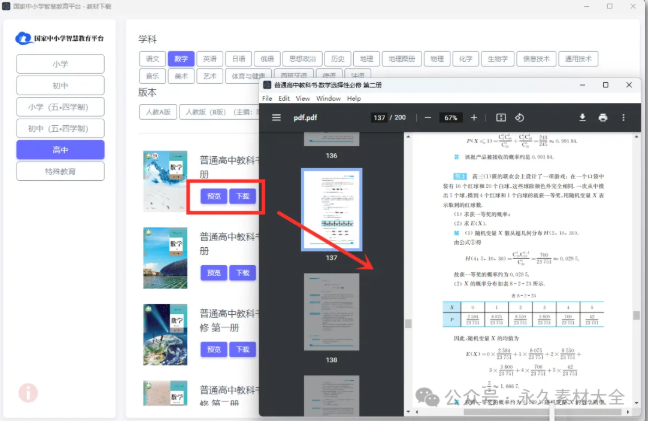This screenshot has height=421, width=648.
Task: Click 预览 for the stadium dome textbook
Action: [214, 273]
